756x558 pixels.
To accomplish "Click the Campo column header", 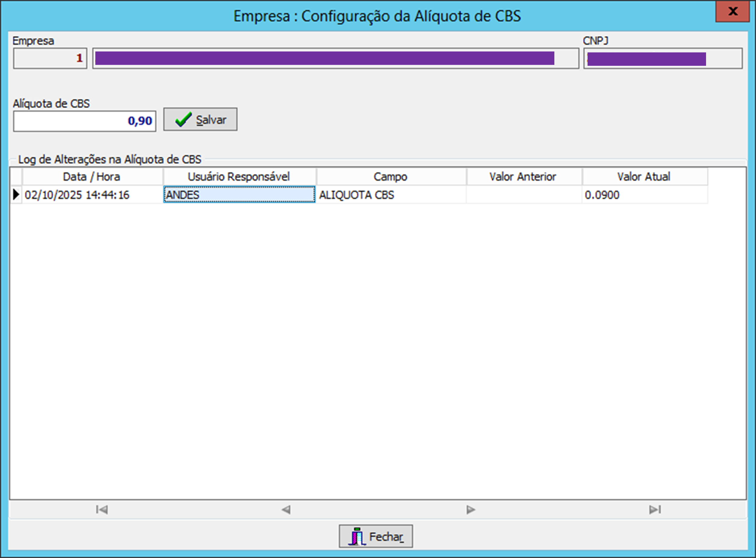I will [x=390, y=177].
